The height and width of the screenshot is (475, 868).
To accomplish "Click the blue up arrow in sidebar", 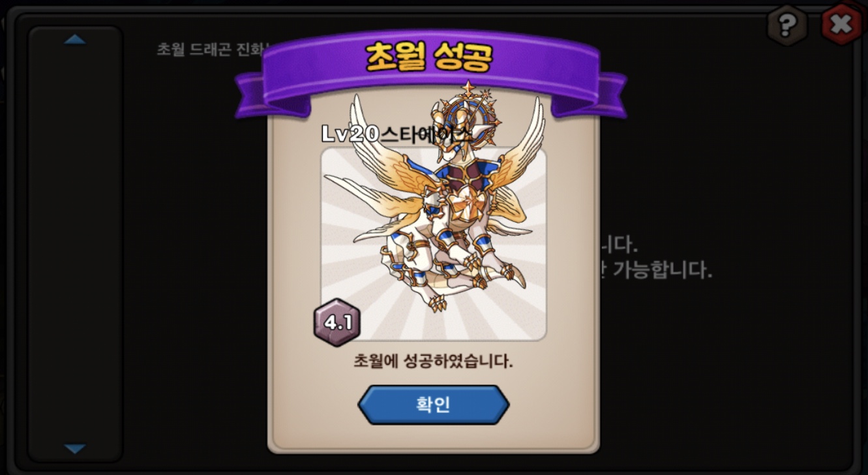I will [75, 40].
